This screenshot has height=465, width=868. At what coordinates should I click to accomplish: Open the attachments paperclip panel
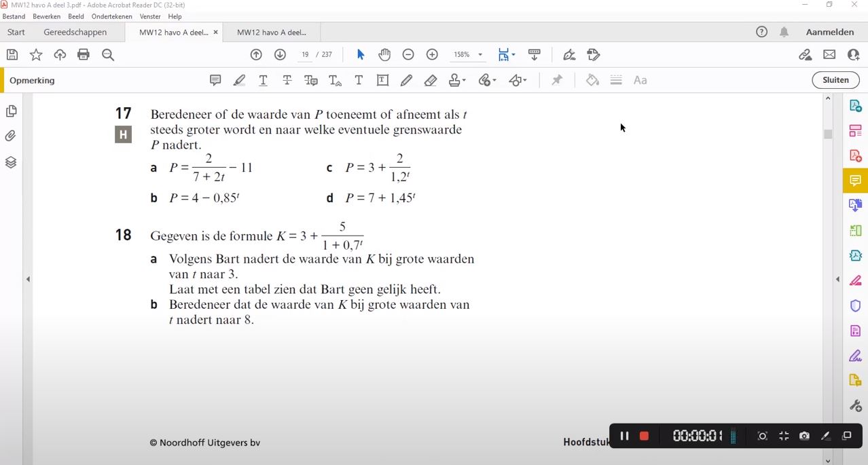click(x=11, y=136)
